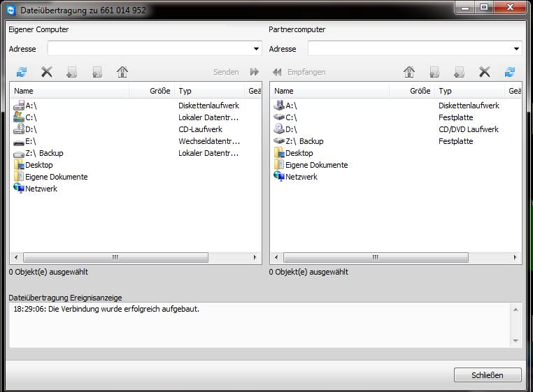Select partner A:\ floppy drive icon
Viewport: 533px width, 392px height.
tap(279, 106)
